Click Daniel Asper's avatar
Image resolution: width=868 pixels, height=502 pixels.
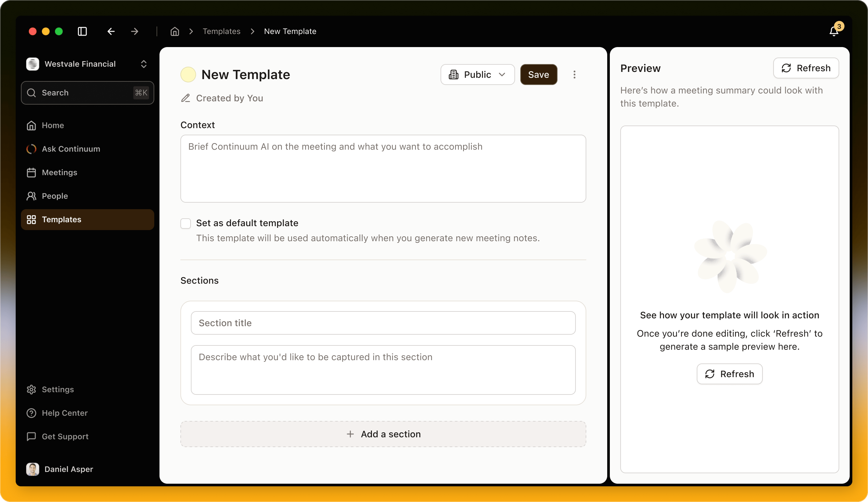[x=33, y=469]
